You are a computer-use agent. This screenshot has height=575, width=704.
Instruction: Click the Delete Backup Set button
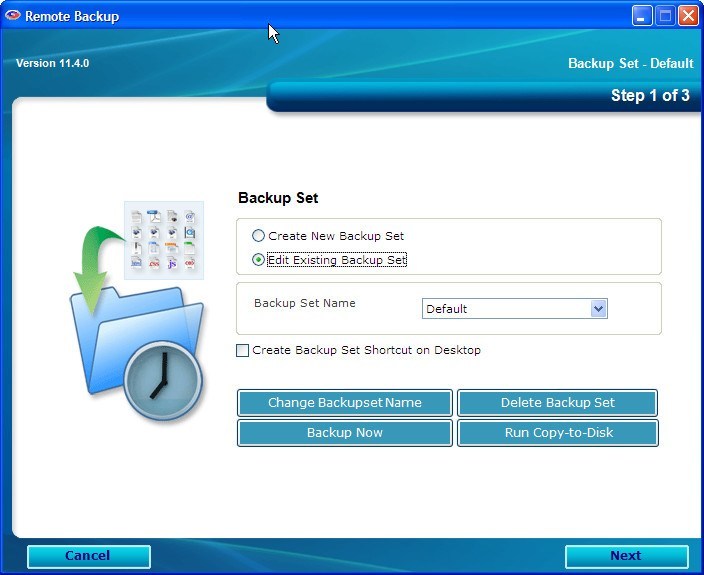[558, 403]
